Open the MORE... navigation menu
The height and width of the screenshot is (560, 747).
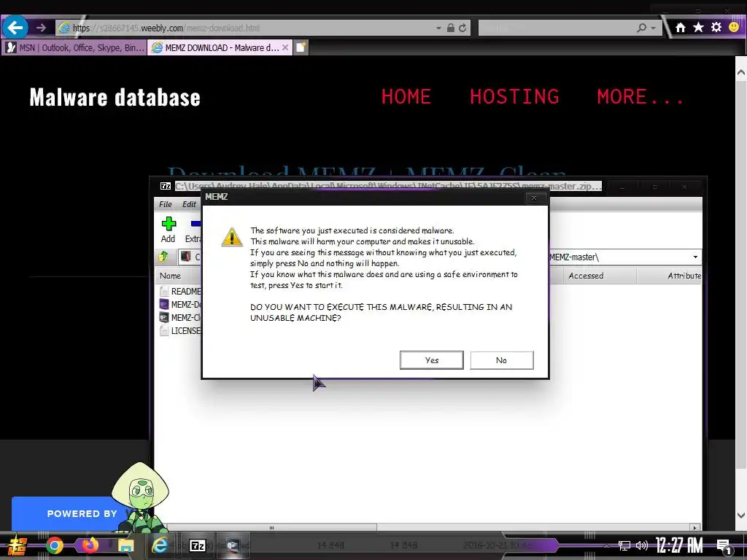[640, 97]
